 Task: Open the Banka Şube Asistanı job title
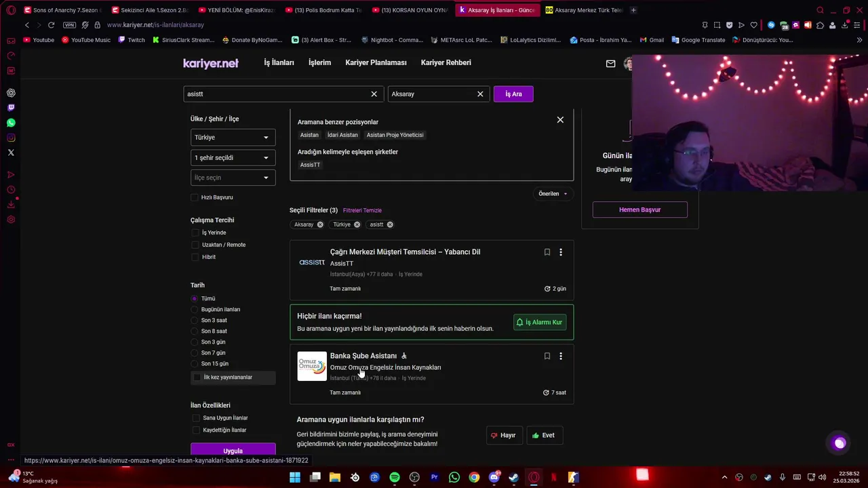click(363, 356)
